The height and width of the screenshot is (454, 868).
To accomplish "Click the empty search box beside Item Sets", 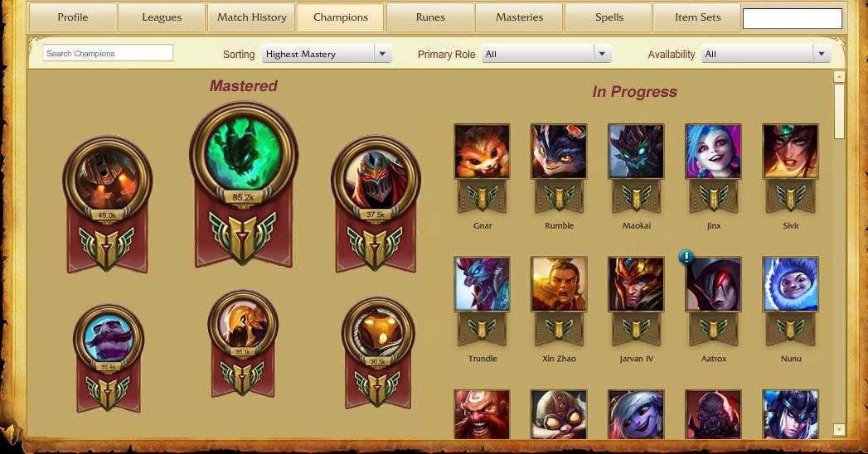I will coord(793,18).
